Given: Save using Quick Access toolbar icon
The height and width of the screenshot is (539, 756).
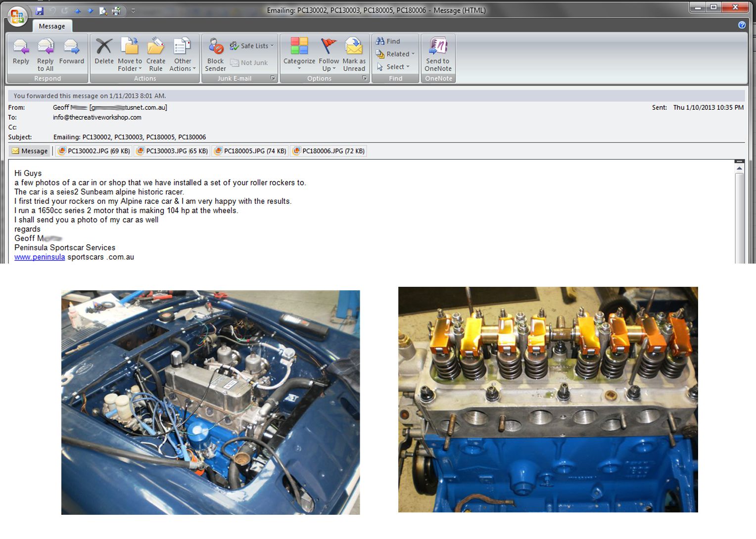Looking at the screenshot, I should coord(40,10).
